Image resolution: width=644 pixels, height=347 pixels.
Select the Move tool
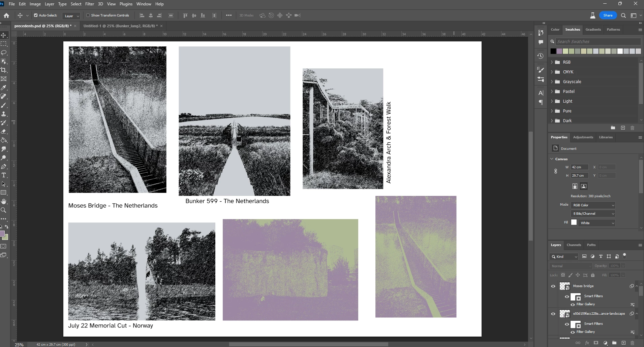[4, 35]
